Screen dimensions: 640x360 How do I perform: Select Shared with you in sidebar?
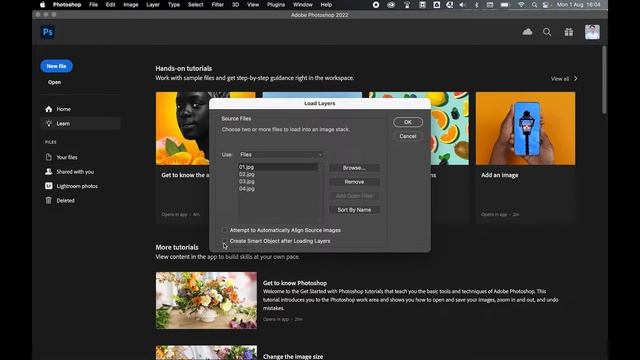pyautogui.click(x=80, y=171)
